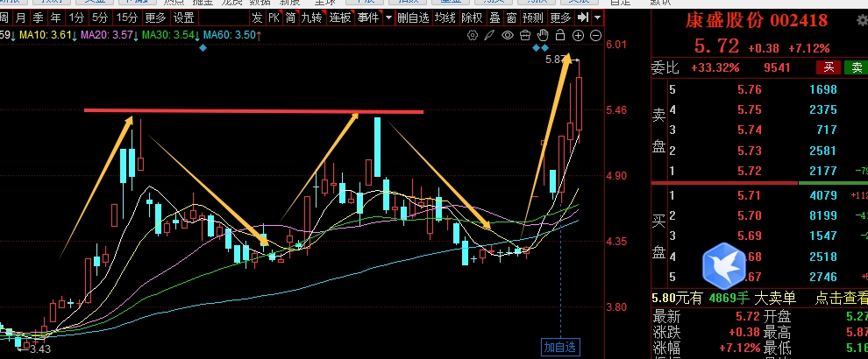Click sell level 5 price 5.76
Image resolution: width=868 pixels, height=359 pixels.
point(750,89)
